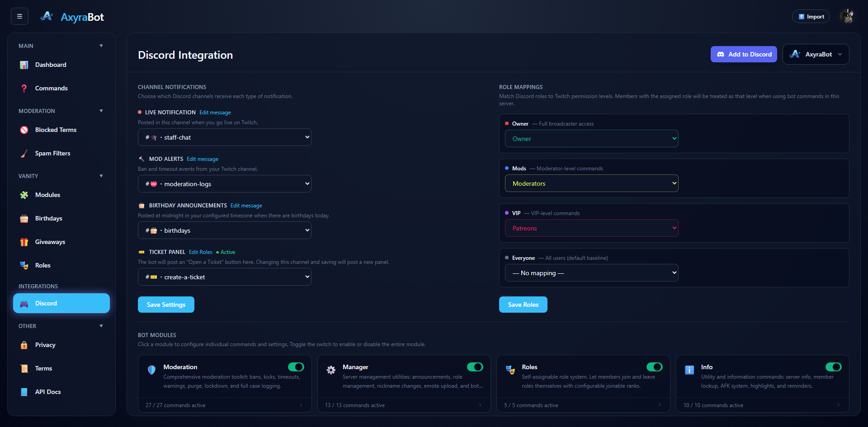
Task: Disable the Roles module switch
Action: pyautogui.click(x=655, y=367)
